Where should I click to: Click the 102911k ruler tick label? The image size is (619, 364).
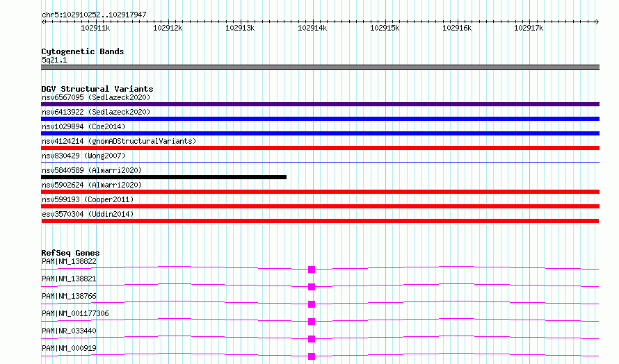coord(95,28)
